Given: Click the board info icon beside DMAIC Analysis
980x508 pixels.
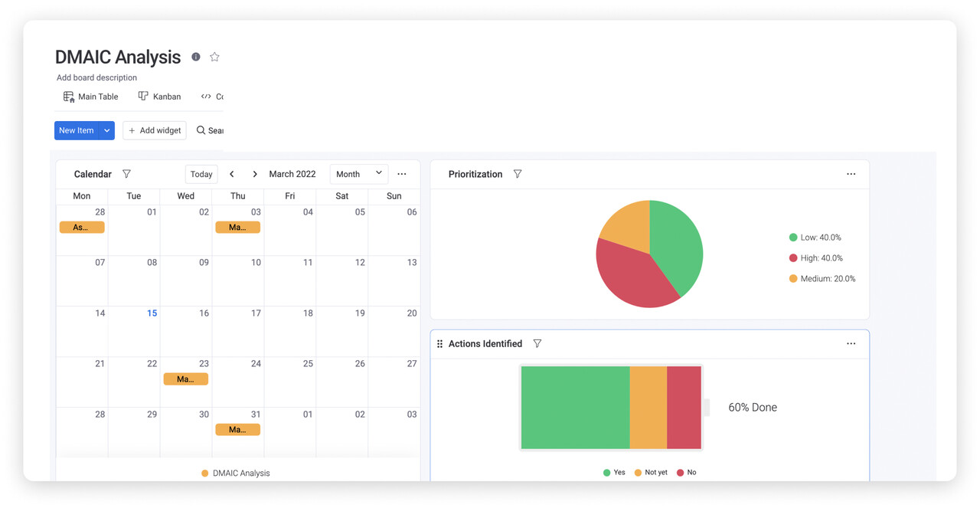Looking at the screenshot, I should click(x=196, y=57).
